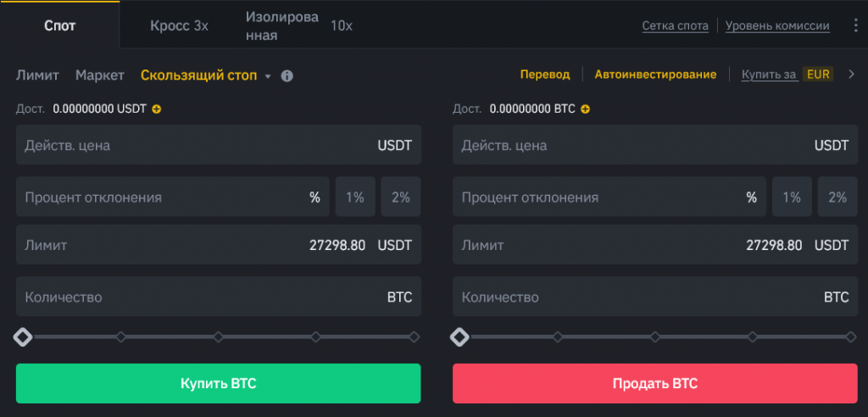This screenshot has height=417, width=868.
Task: Click the right chevron after EUR
Action: click(x=852, y=75)
